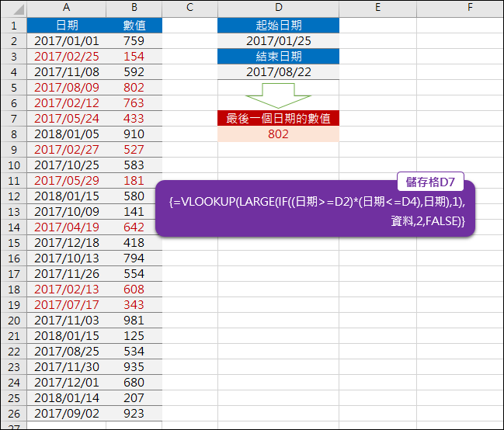
Task: Select value cell 763
Action: coord(134,102)
